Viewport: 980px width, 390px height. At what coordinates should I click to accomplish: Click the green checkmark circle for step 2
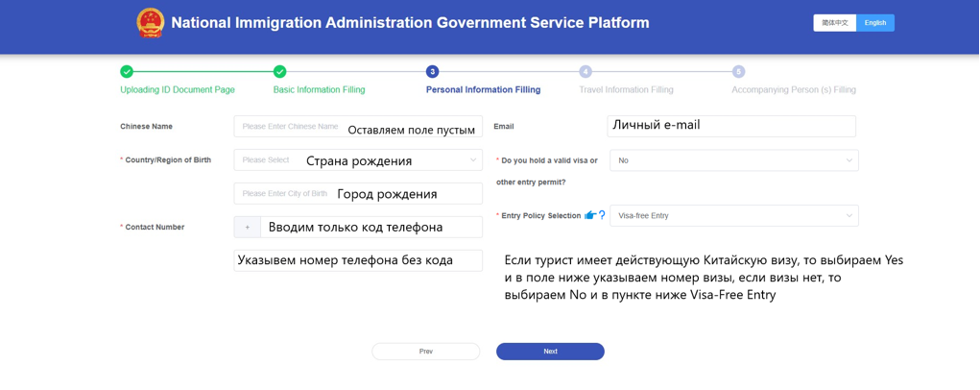[x=279, y=72]
